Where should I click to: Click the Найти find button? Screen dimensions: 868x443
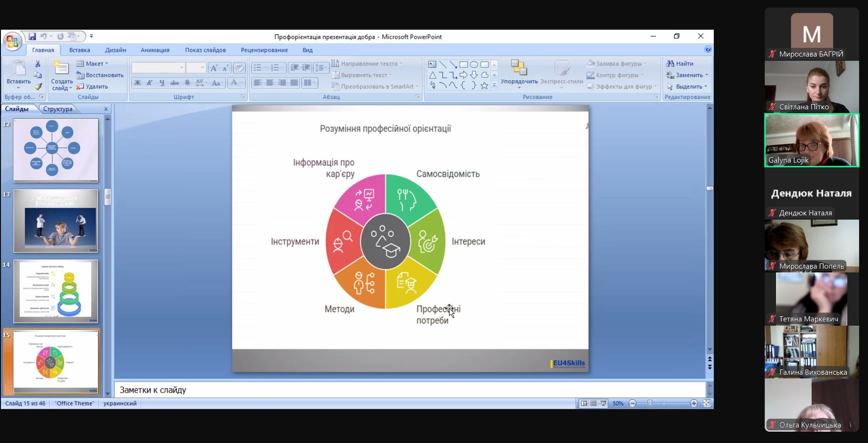point(680,64)
